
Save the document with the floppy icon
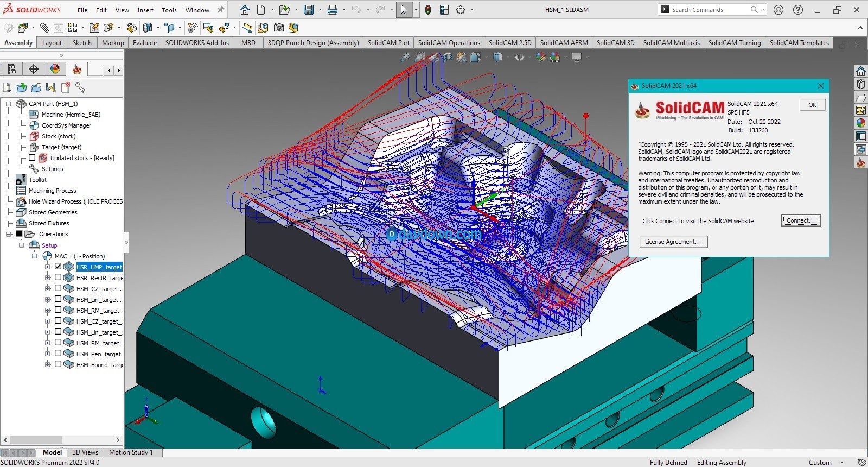(x=308, y=10)
